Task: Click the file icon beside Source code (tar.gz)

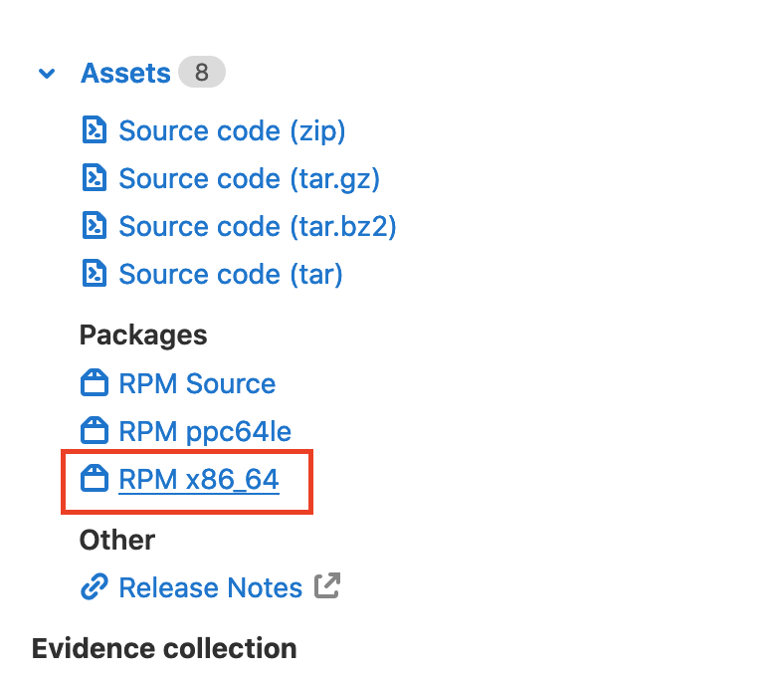Action: (x=94, y=178)
